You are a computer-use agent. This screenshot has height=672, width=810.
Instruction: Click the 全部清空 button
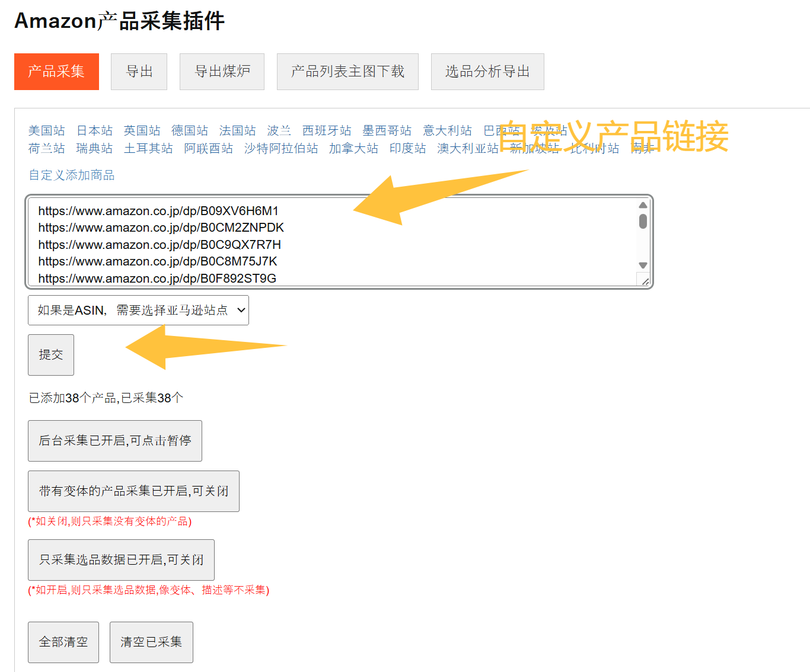coord(63,642)
